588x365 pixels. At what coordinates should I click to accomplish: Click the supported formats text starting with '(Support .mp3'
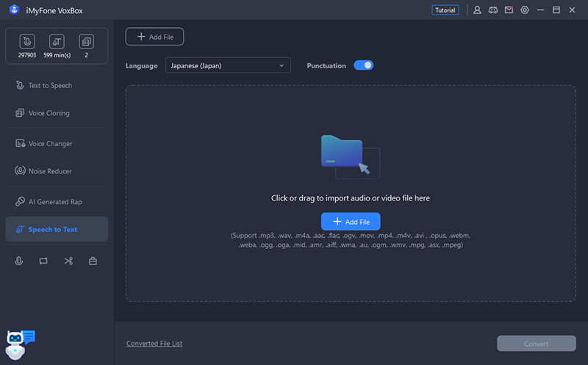click(x=351, y=240)
